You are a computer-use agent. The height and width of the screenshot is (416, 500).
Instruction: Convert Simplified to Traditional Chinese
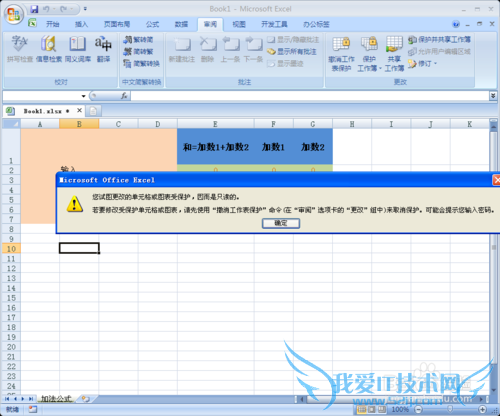pyautogui.click(x=138, y=51)
